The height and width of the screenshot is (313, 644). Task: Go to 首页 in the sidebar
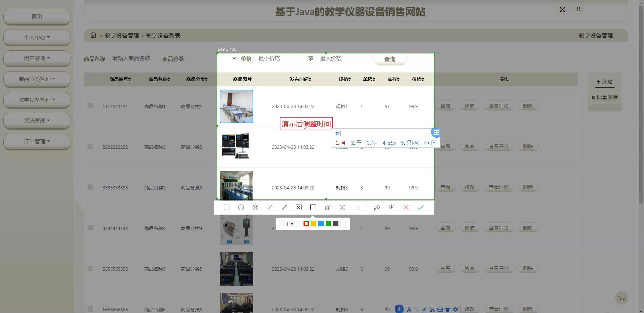coord(37,16)
